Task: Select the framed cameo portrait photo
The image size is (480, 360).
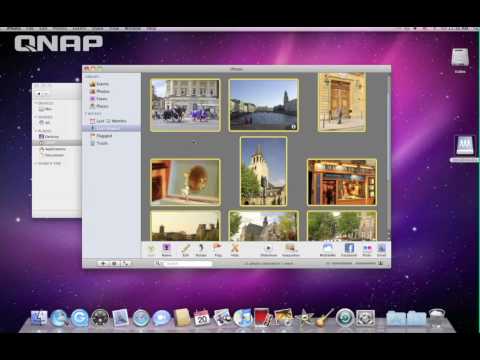Action: 185,182
